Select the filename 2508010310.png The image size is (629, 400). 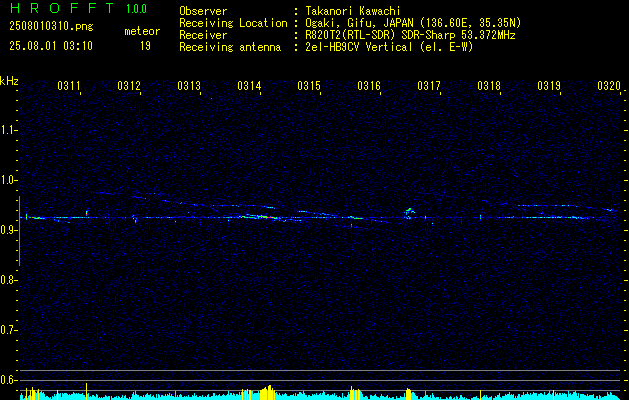pos(51,27)
